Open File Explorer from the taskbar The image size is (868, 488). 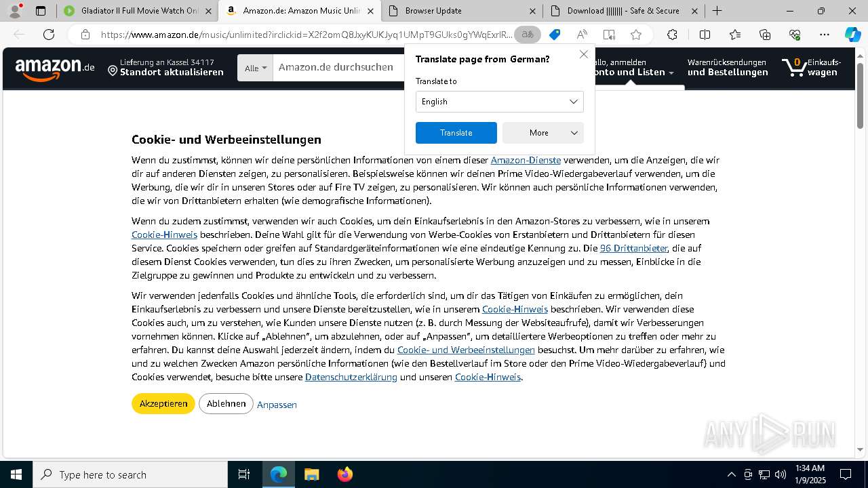tap(311, 474)
